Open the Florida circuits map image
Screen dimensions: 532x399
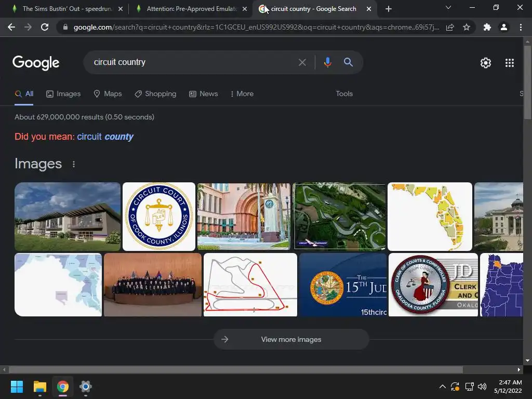click(430, 217)
